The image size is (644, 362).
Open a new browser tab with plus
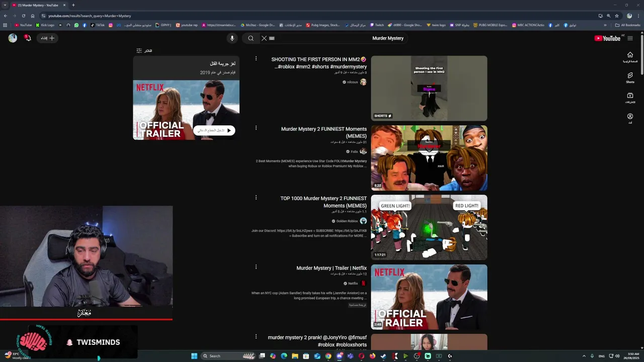click(73, 5)
